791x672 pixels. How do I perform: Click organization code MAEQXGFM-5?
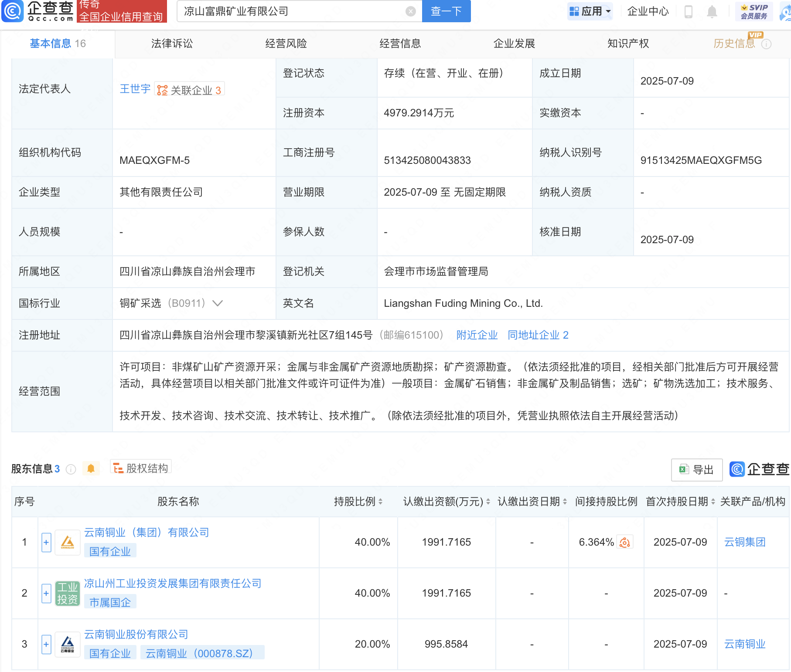point(155,160)
